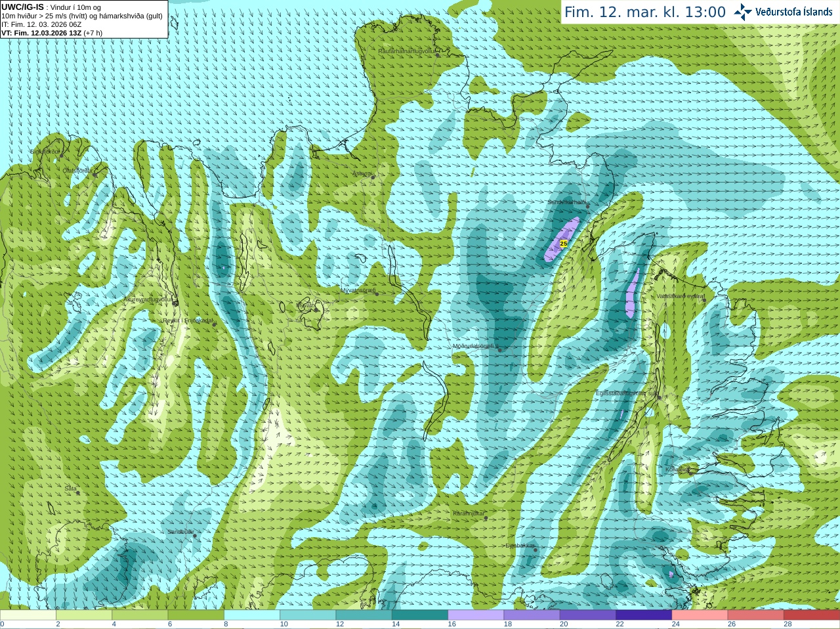Image resolution: width=840 pixels, height=629 pixels.
Task: Click the Sáta station dot
Action: coord(78,492)
